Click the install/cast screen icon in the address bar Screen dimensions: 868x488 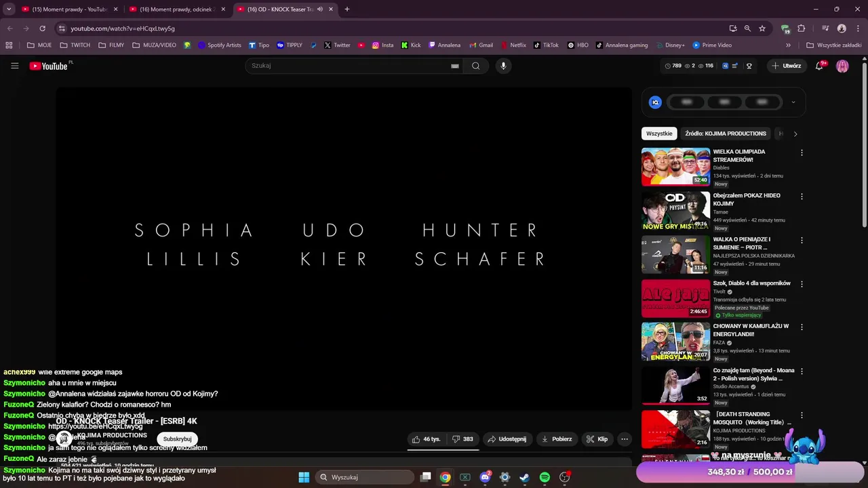point(733,28)
